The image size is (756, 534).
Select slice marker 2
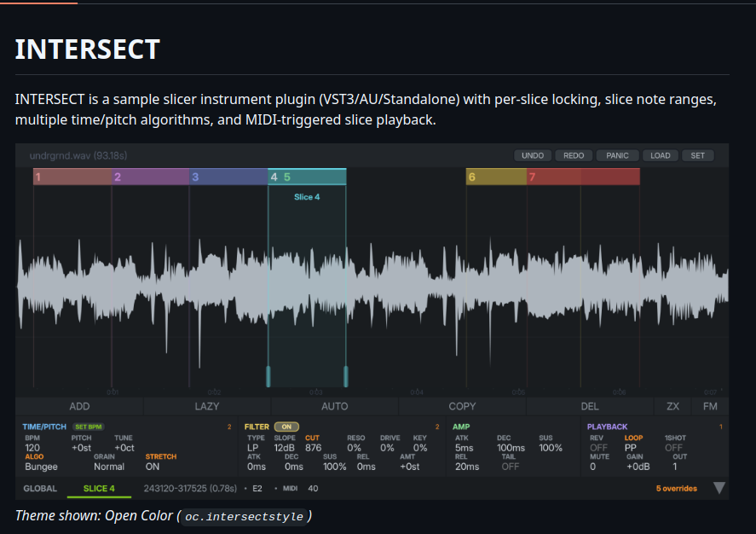click(x=150, y=177)
